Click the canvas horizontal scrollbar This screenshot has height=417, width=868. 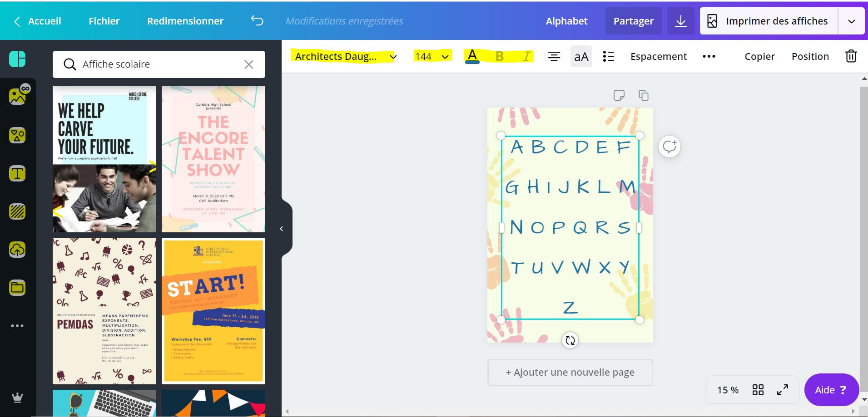tap(570, 412)
